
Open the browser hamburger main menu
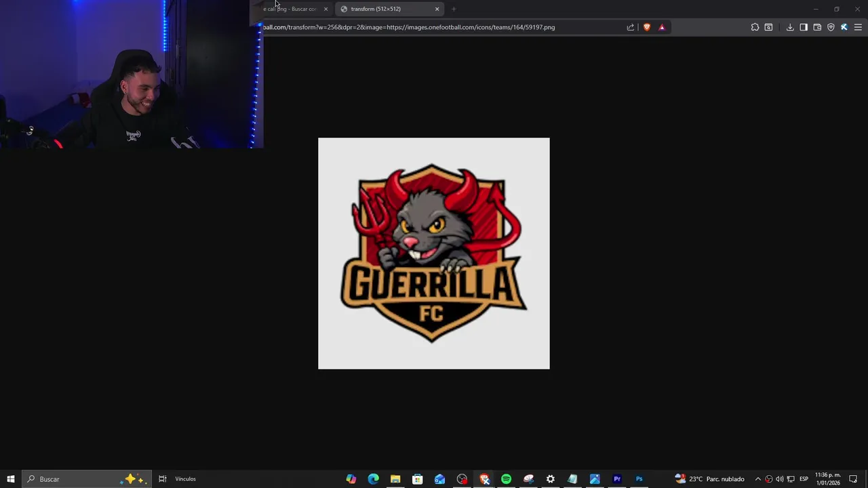(858, 27)
